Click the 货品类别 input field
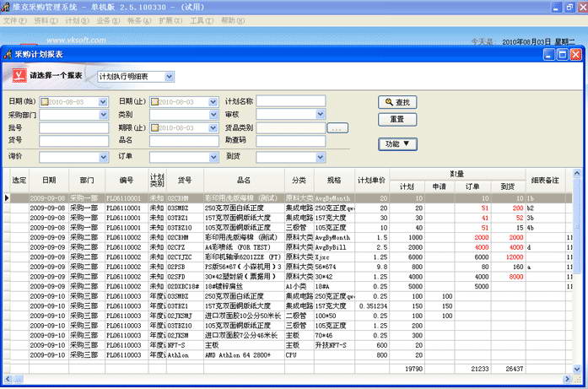 click(290, 128)
